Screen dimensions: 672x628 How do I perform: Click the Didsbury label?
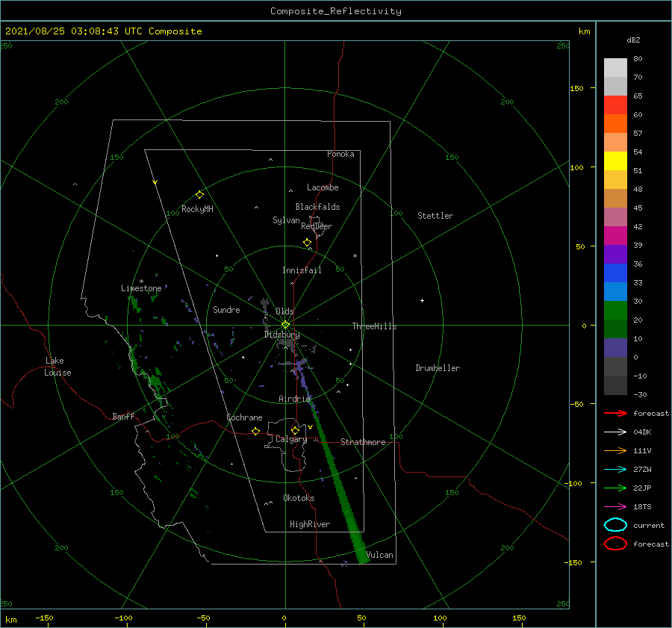(x=281, y=335)
